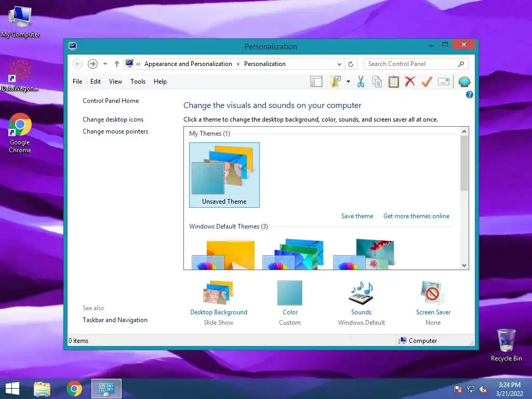Click the Action Center flag tray icon
Viewport: 532px width, 399px height.
click(458, 389)
